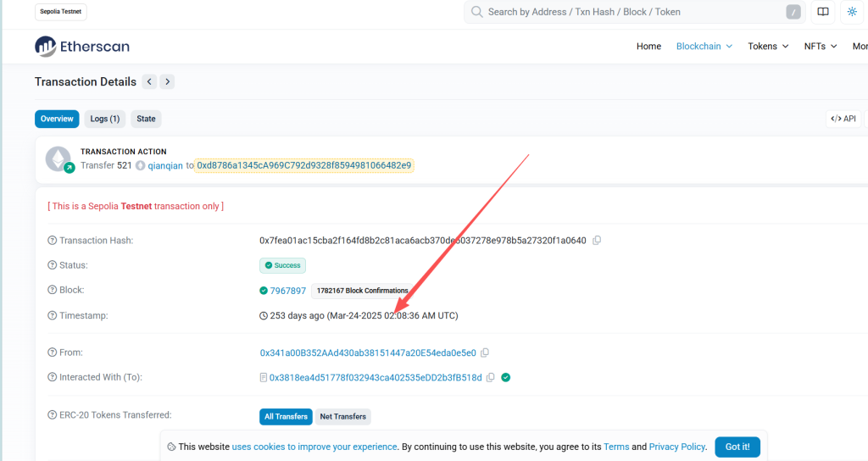
Task: Click the qianqian token icon
Action: tap(141, 165)
